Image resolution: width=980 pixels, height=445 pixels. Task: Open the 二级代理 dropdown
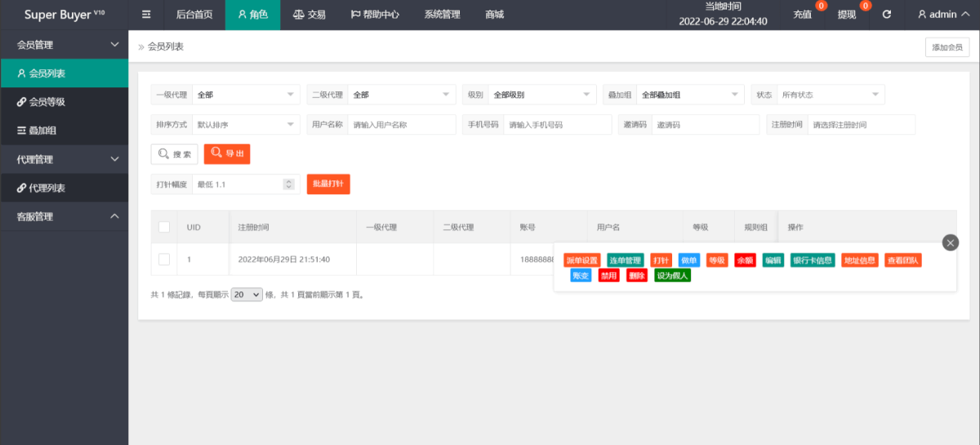pos(402,95)
